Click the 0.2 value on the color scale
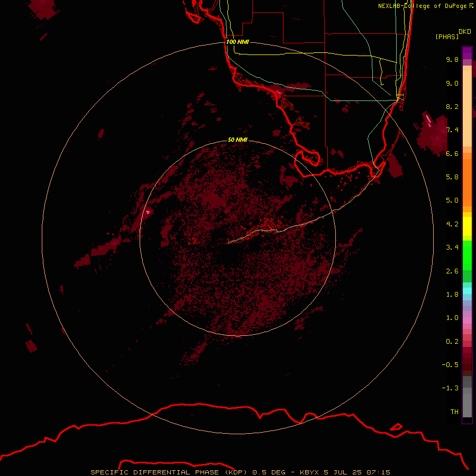476x476 pixels. point(452,342)
